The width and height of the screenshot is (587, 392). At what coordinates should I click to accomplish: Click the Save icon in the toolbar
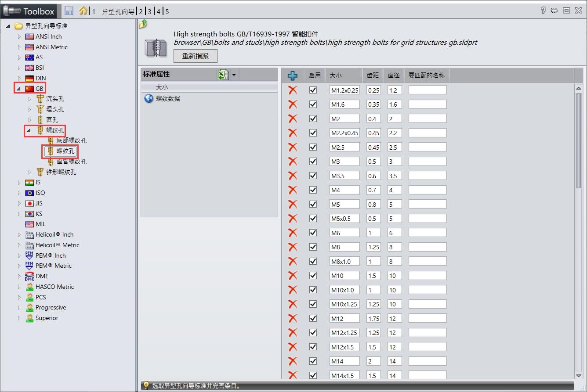69,11
